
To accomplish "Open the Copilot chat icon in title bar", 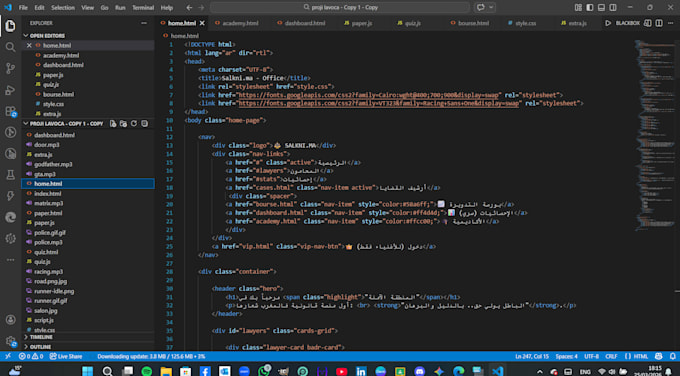I will tap(481, 7).
